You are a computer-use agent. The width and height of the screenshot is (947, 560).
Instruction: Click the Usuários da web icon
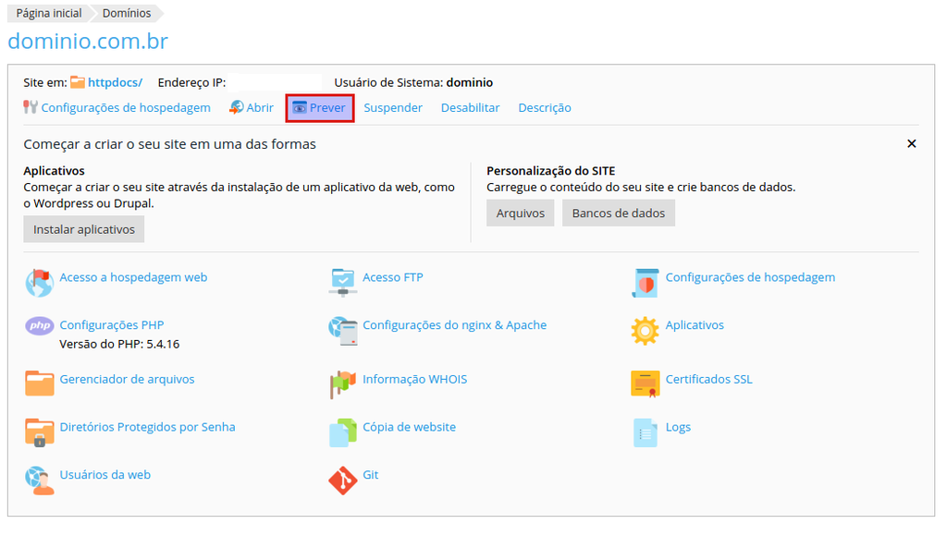pos(40,479)
